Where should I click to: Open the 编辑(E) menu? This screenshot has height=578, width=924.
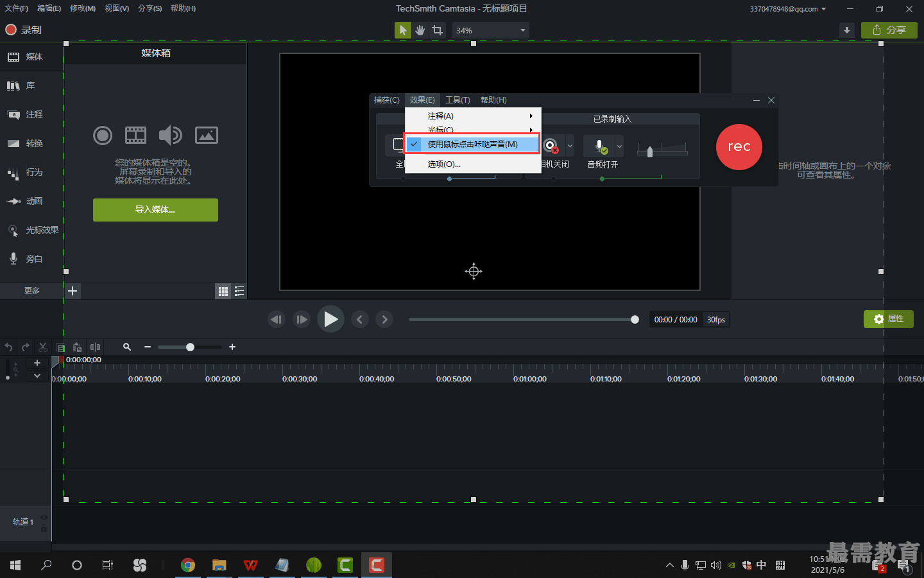49,8
